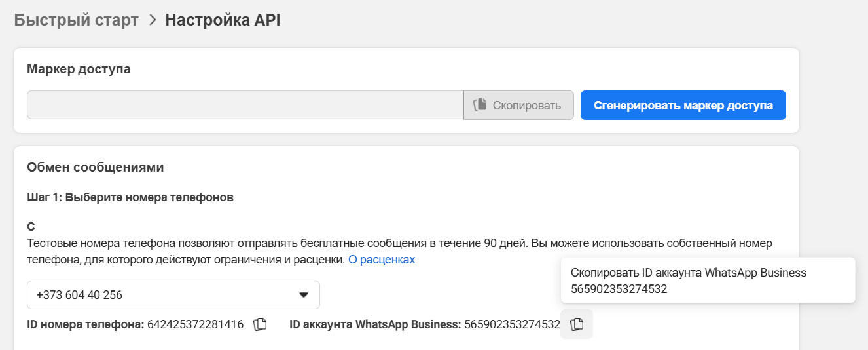Copy the WhatsApp Business account ID
Viewport: 868px width, 350px height.
(x=577, y=324)
